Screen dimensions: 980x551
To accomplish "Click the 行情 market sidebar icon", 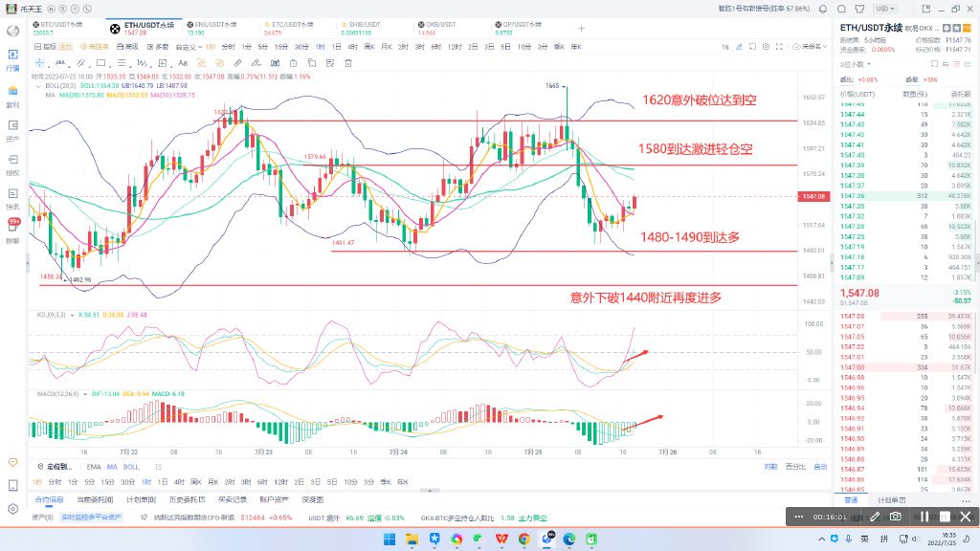I will tap(13, 61).
